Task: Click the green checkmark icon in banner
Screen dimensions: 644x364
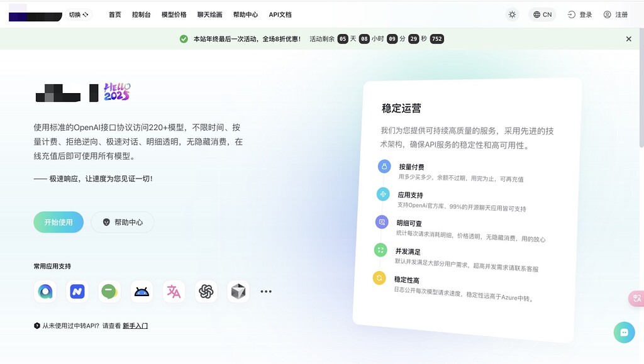Action: [184, 39]
